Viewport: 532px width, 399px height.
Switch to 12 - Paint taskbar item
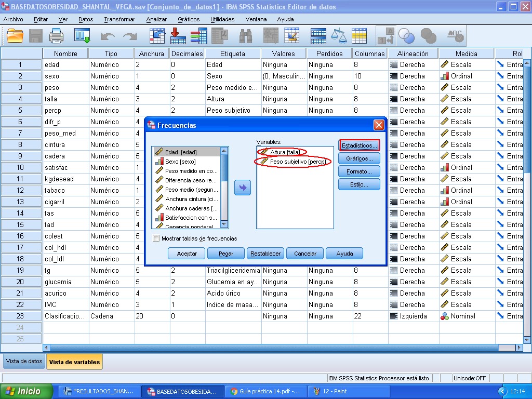pyautogui.click(x=348, y=391)
